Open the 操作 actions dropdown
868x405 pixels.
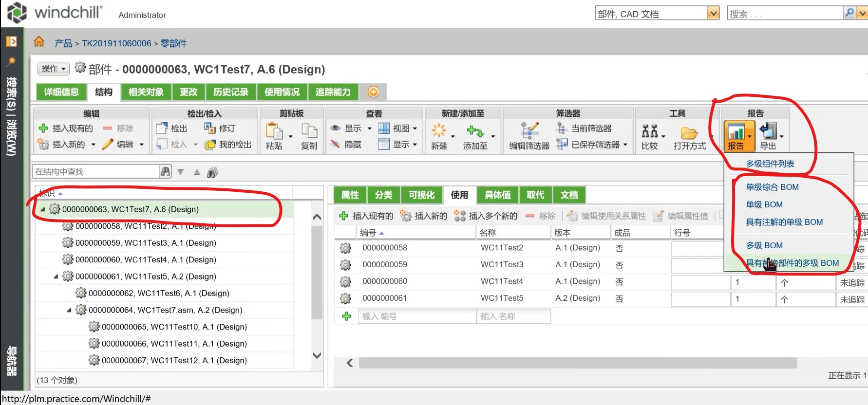pyautogui.click(x=54, y=69)
